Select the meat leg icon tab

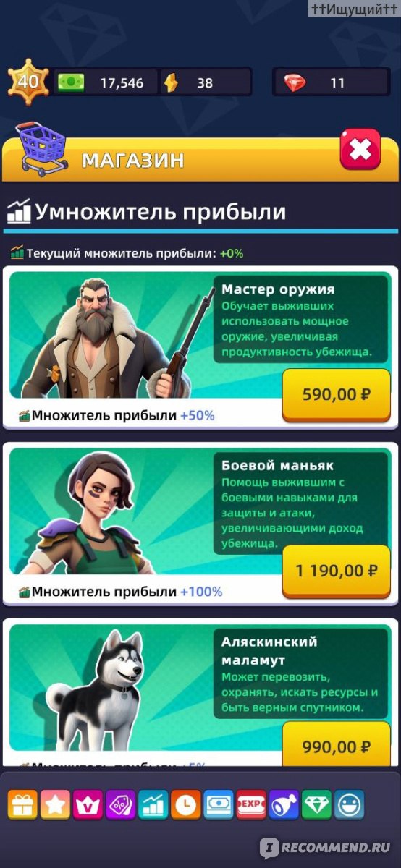tap(284, 804)
